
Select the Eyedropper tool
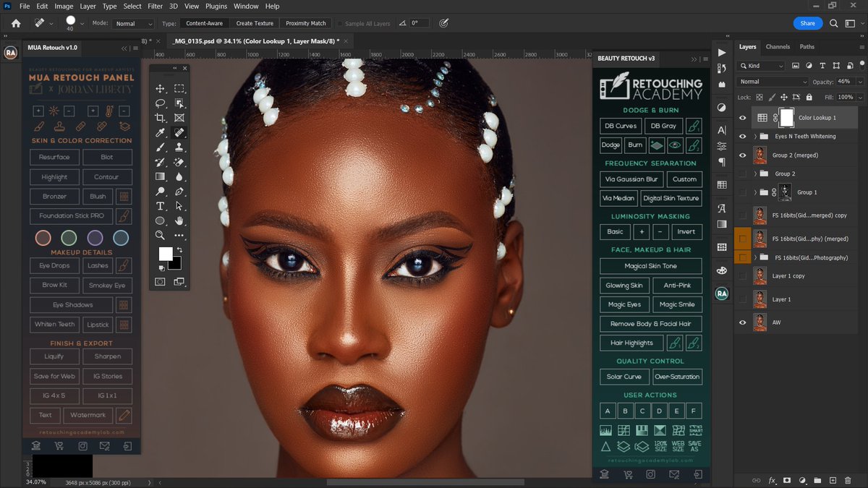(x=161, y=133)
